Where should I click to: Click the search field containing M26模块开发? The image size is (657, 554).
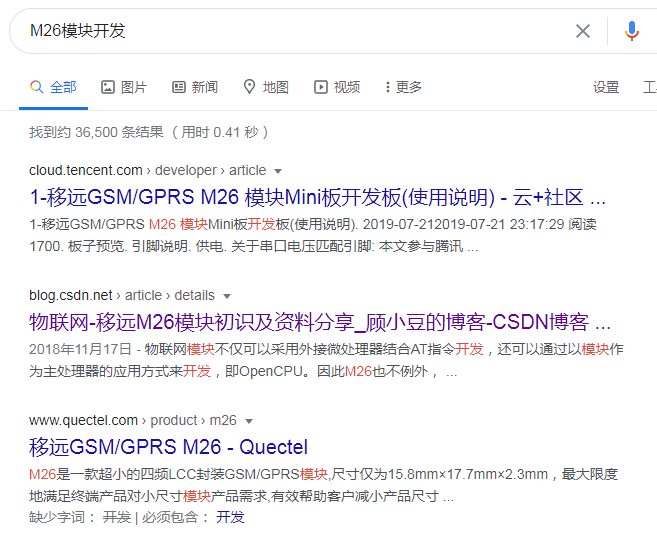pyautogui.click(x=293, y=31)
